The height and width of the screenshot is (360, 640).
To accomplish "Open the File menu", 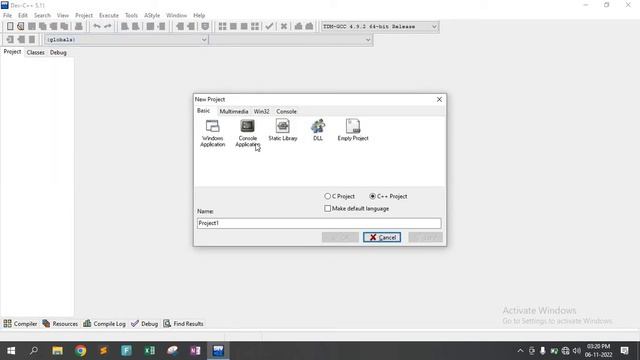I will pyautogui.click(x=7, y=15).
